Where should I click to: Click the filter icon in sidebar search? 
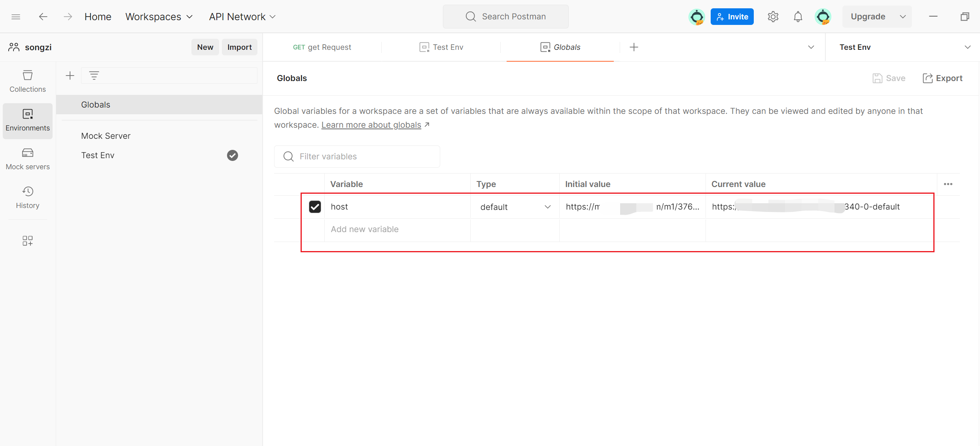pyautogui.click(x=94, y=76)
